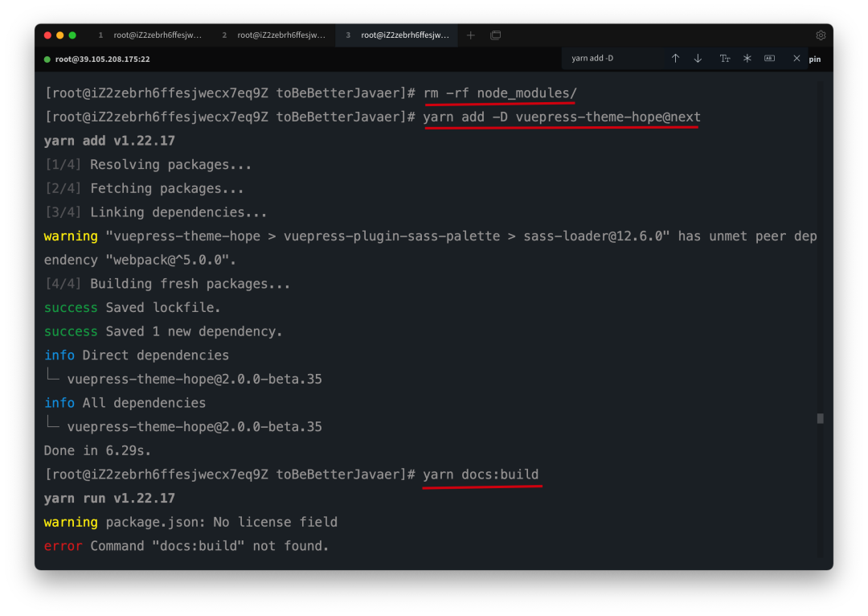Click the command 'yarn docs:build'
This screenshot has height=616, width=868.
(481, 474)
